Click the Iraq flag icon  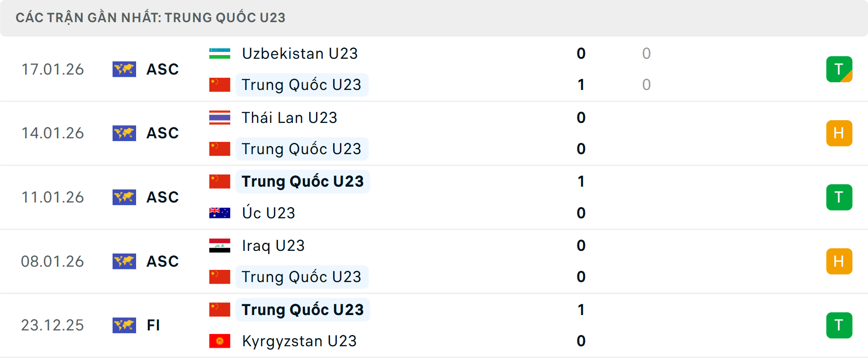(x=220, y=245)
